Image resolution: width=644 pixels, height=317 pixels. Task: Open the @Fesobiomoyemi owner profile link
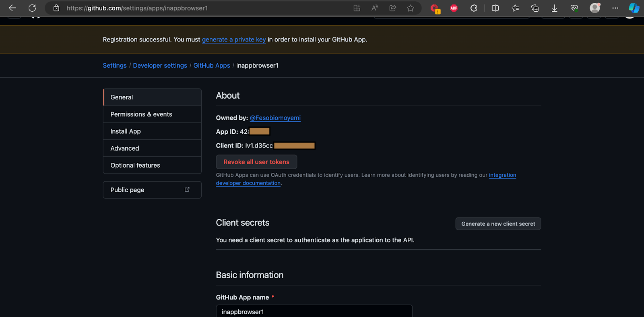coord(275,118)
